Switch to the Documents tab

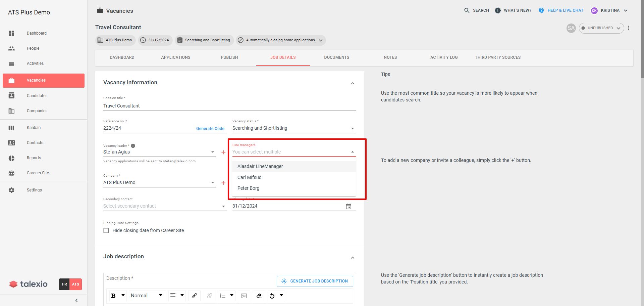pos(337,57)
